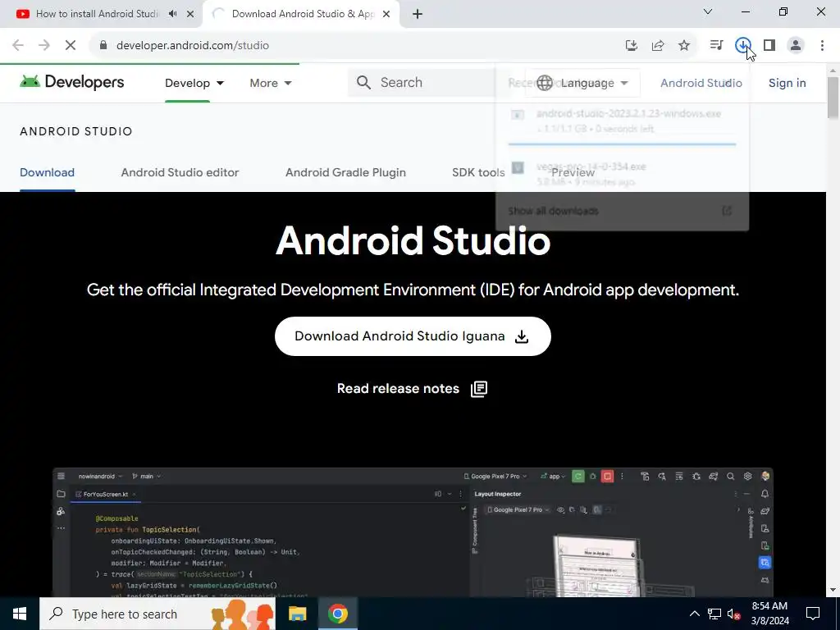Click the install app icon in address bar
The image size is (840, 630).
point(632,46)
